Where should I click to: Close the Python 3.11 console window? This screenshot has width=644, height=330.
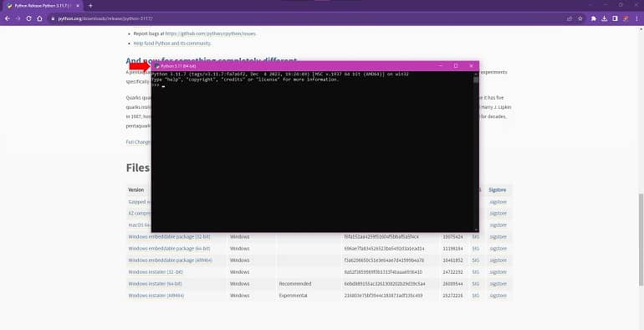coord(471,66)
